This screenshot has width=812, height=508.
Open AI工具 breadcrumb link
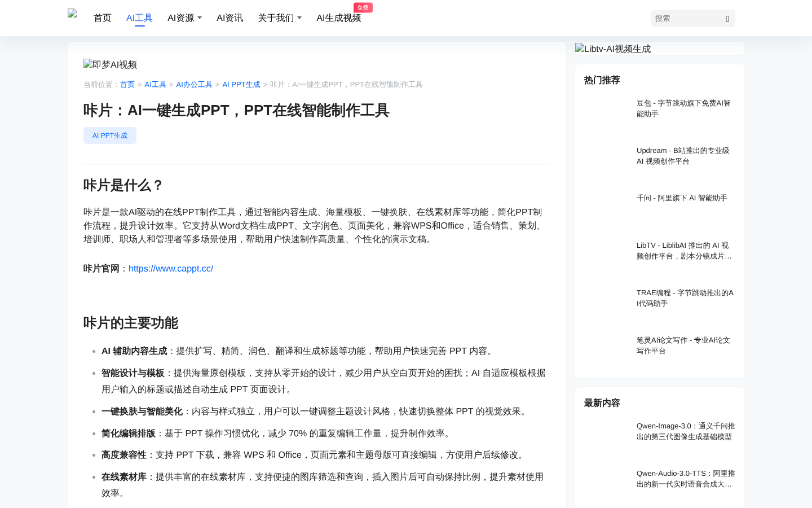tap(155, 85)
